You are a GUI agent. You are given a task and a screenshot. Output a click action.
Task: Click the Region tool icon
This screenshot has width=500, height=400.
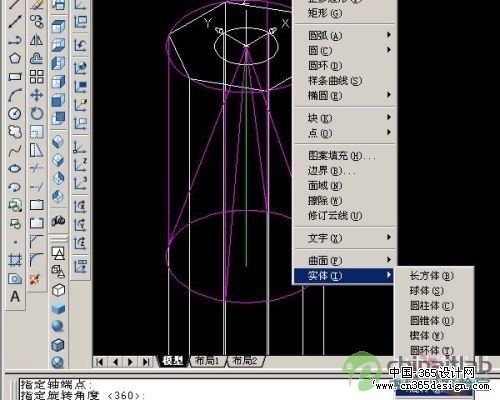pyautogui.click(x=15, y=278)
